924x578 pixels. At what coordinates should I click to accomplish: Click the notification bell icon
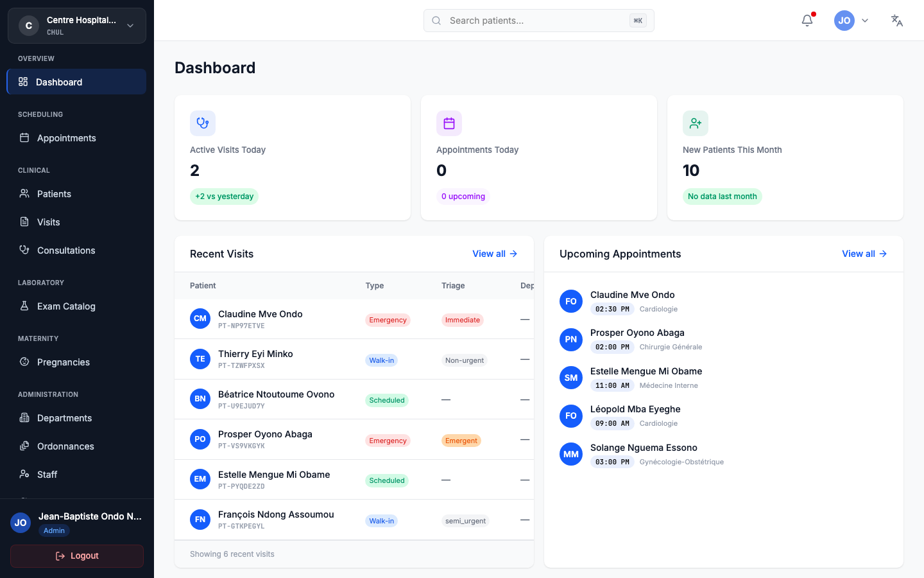(807, 20)
